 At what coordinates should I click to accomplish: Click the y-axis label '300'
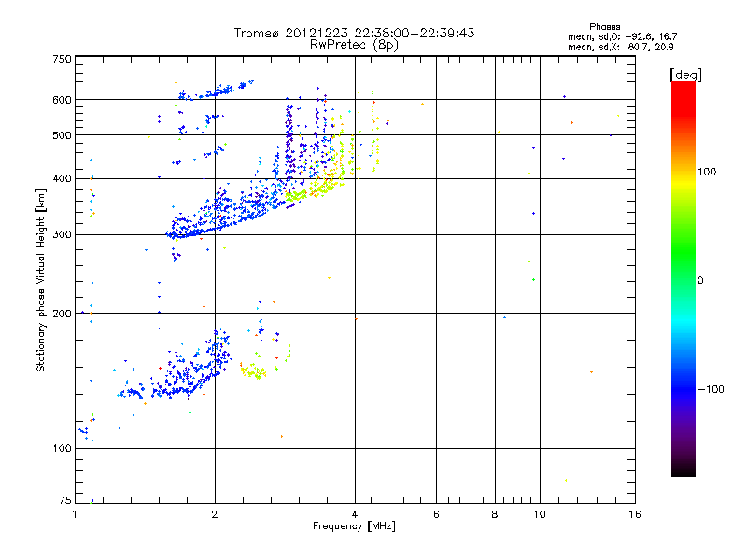click(x=62, y=235)
